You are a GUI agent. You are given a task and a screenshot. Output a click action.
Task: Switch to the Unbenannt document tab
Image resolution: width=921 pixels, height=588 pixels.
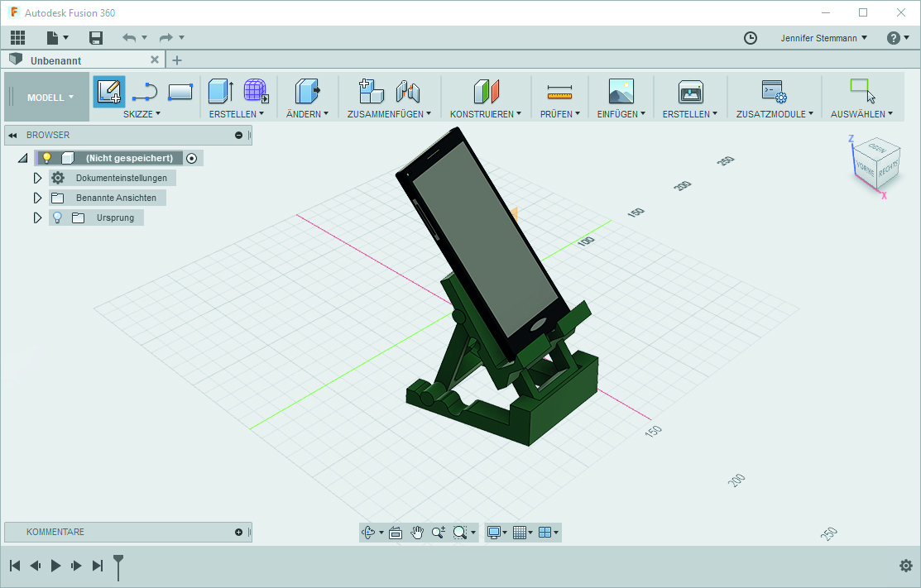[56, 60]
